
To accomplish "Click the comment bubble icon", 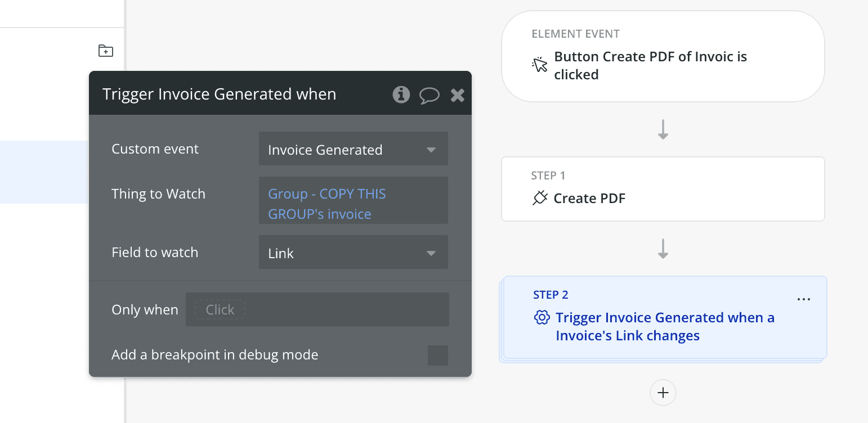I will (x=429, y=95).
